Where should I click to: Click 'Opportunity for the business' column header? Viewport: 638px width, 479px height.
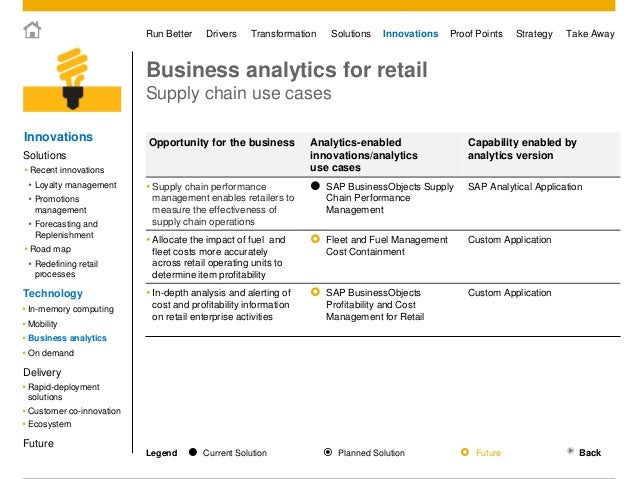click(x=222, y=142)
